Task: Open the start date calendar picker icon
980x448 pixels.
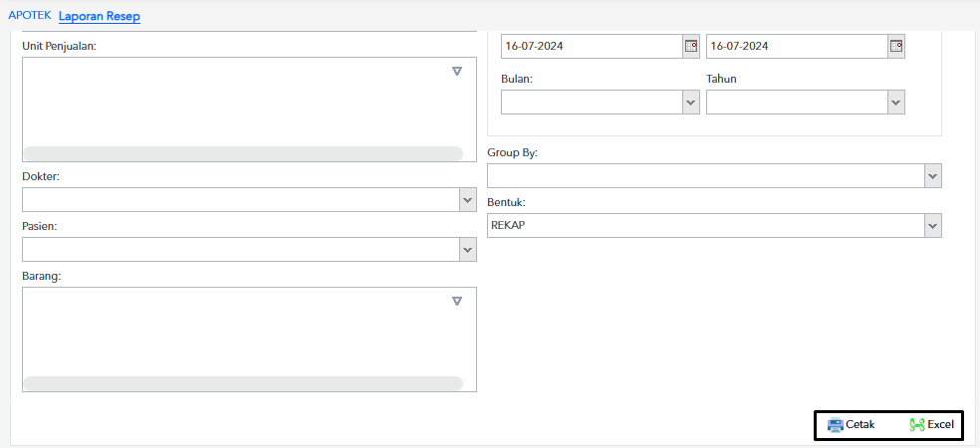Action: coord(690,46)
